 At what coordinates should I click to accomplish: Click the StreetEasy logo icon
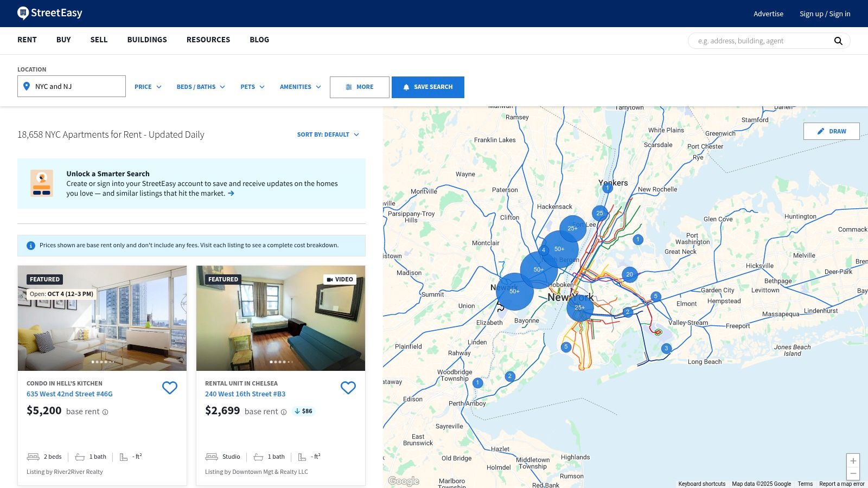(x=23, y=13)
